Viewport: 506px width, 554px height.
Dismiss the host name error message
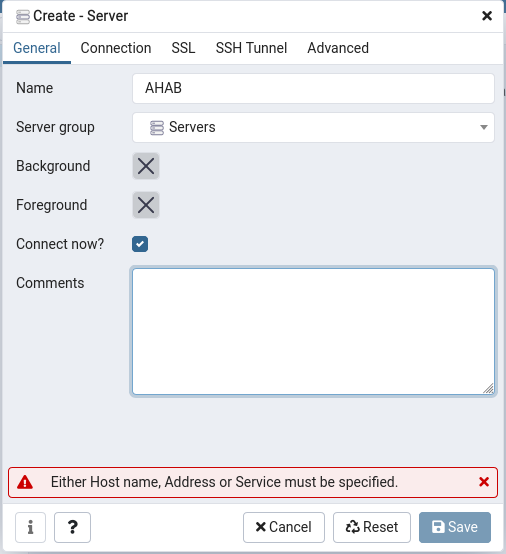click(484, 482)
